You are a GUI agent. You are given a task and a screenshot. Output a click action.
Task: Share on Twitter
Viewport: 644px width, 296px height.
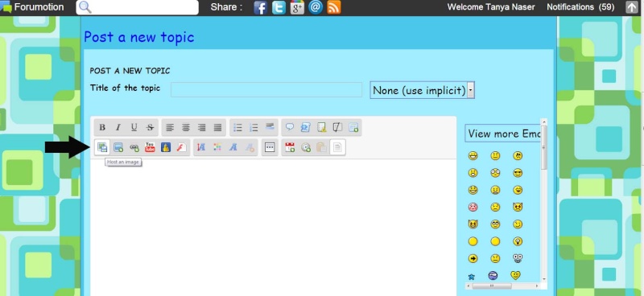279,7
